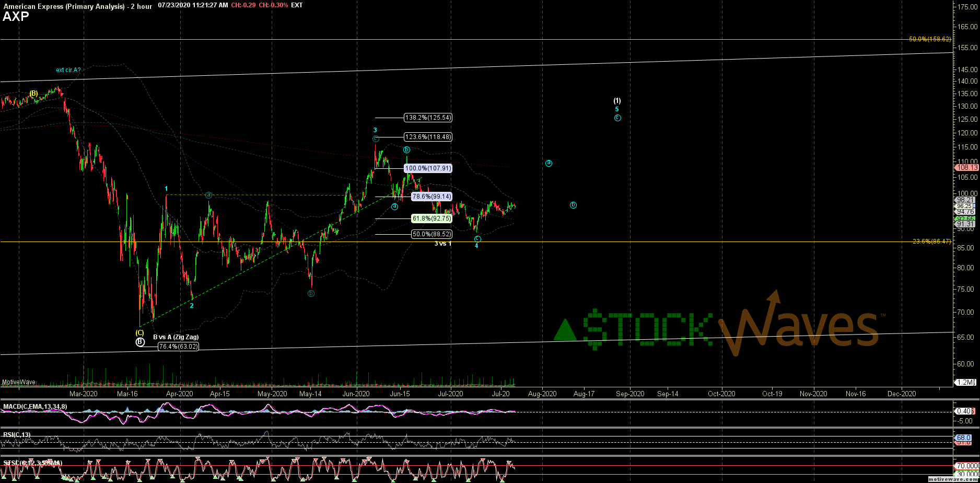This screenshot has width=980, height=483.
Task: Click the circled c label beneath wave 3
Action: pos(376,139)
